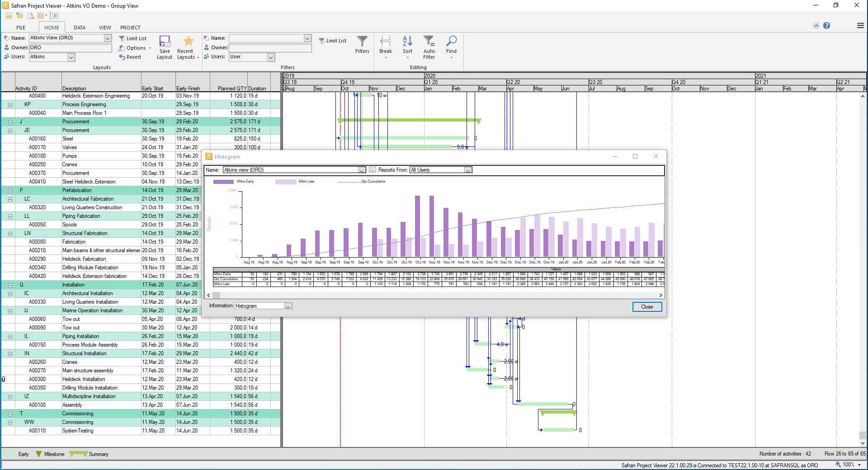Click the print preview quick-access icon

click(31, 16)
